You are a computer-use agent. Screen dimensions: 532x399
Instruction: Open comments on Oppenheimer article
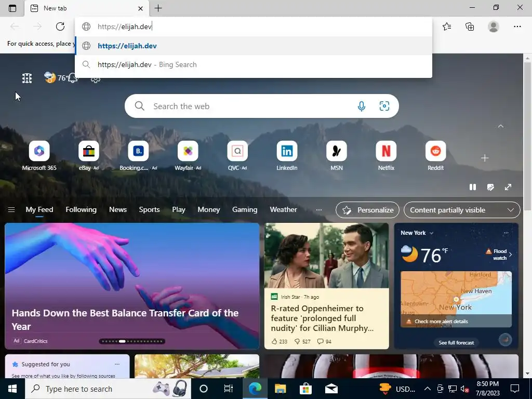tap(324, 341)
